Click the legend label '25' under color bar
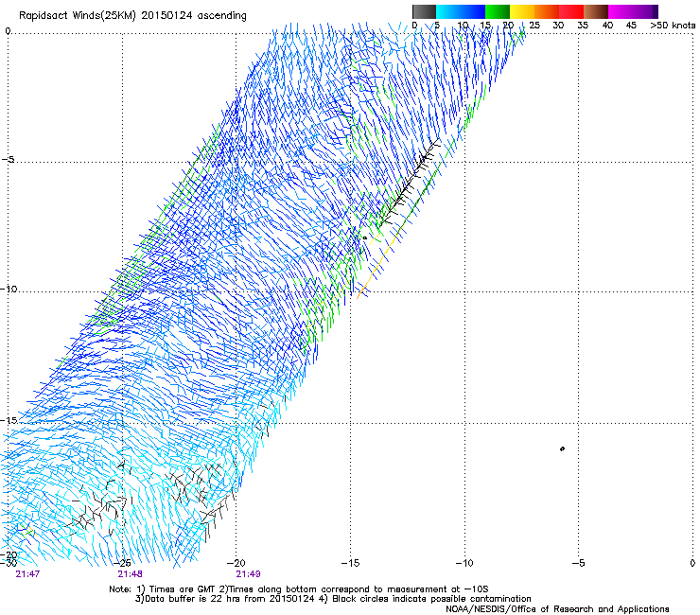Image resolution: width=700 pixels, height=615 pixels. click(x=534, y=26)
